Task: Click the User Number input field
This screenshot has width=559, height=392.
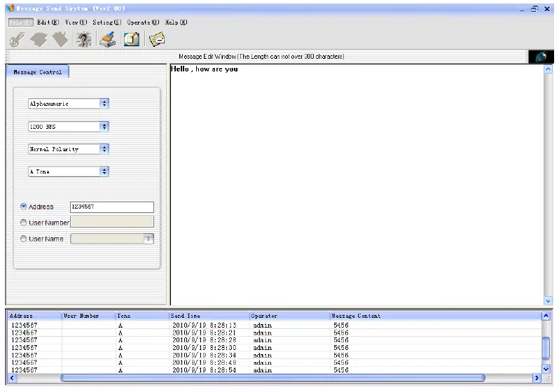Action: click(x=112, y=222)
